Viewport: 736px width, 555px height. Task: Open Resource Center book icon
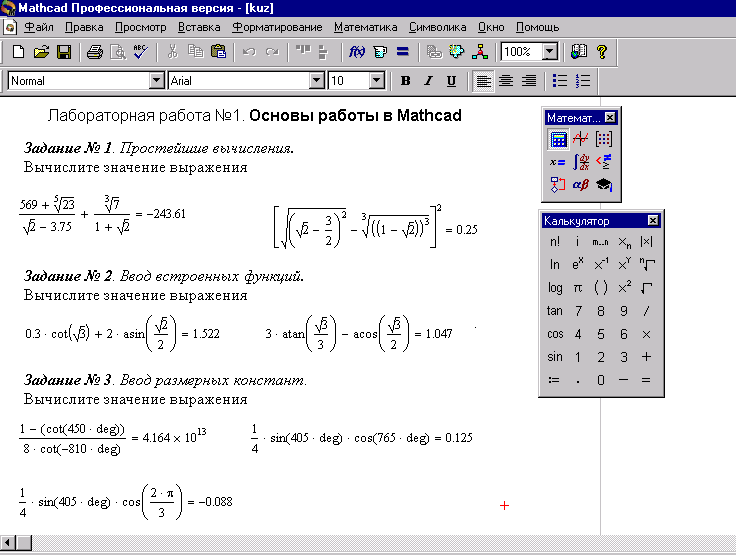(x=579, y=52)
